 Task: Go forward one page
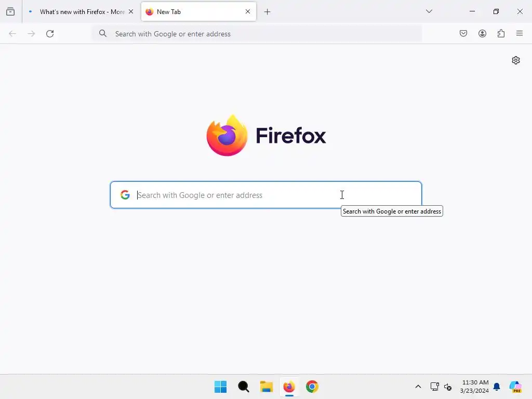point(31,34)
